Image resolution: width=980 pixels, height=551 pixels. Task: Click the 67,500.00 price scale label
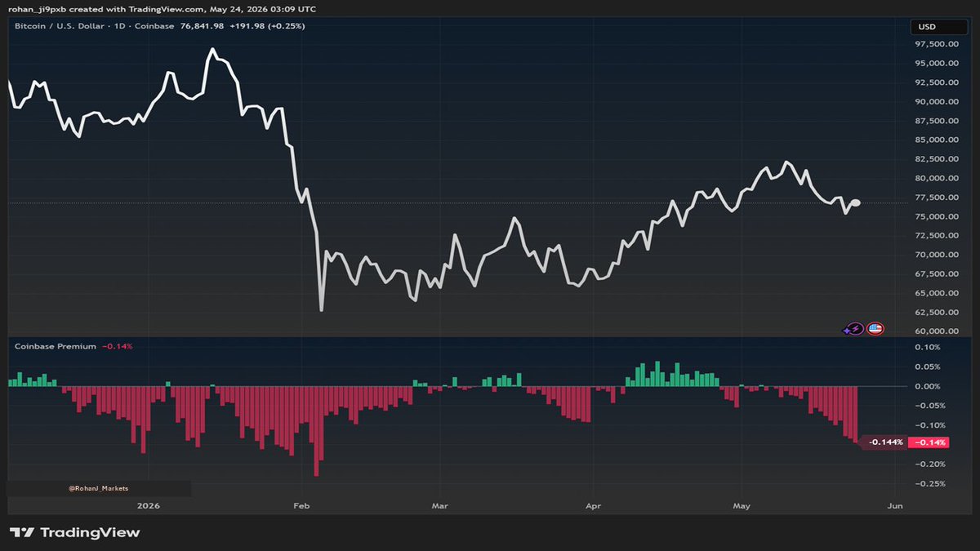[935, 273]
